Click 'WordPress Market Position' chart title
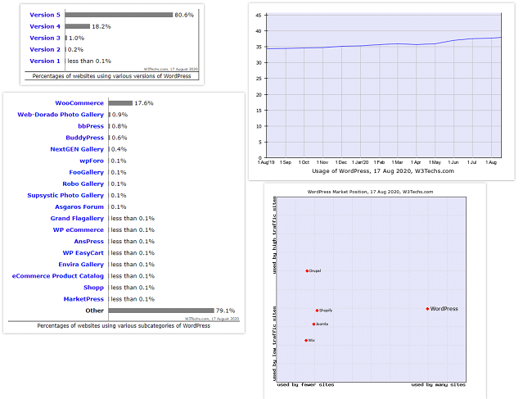Image resolution: width=532 pixels, height=399 pixels. click(370, 192)
